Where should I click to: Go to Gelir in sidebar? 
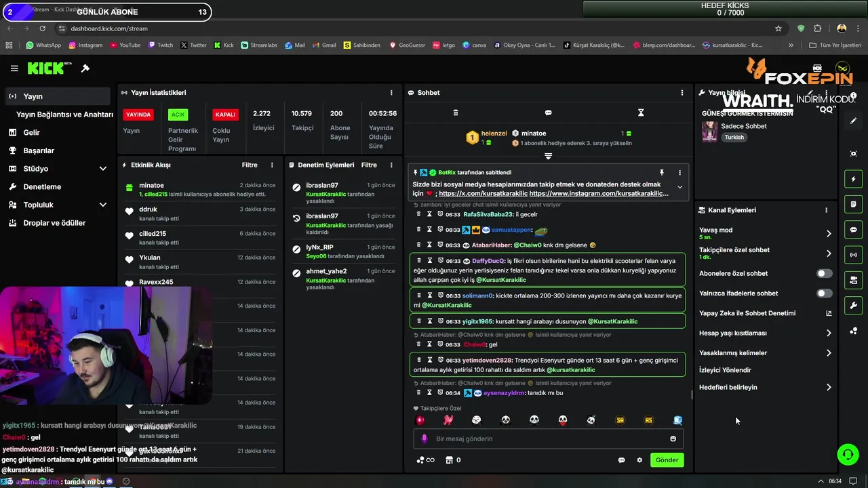click(58, 133)
